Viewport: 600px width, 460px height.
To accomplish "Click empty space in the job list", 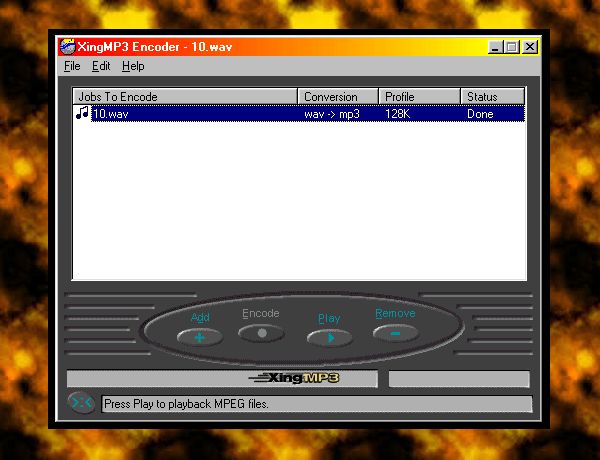I will pyautogui.click(x=300, y=200).
